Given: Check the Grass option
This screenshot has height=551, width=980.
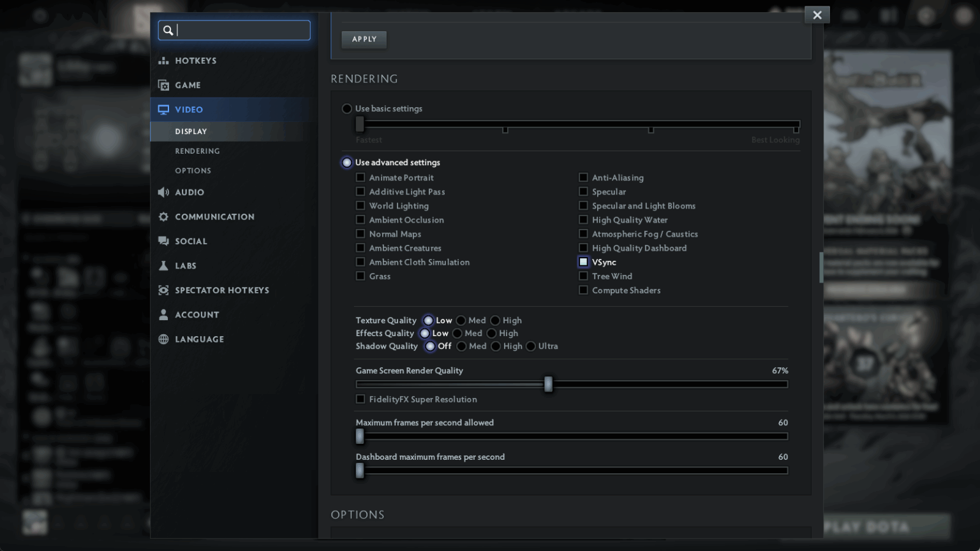Looking at the screenshot, I should (x=360, y=276).
